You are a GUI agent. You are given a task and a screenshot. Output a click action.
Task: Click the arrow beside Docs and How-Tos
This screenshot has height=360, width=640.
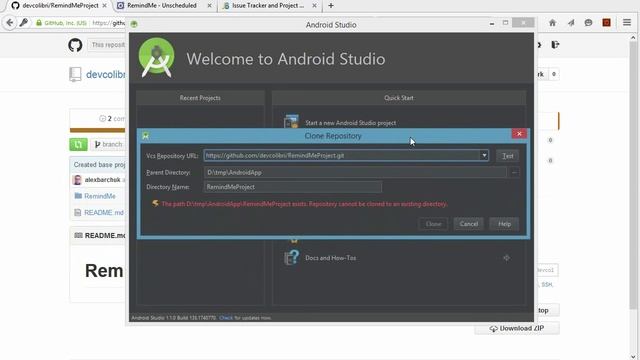[x=506, y=258]
